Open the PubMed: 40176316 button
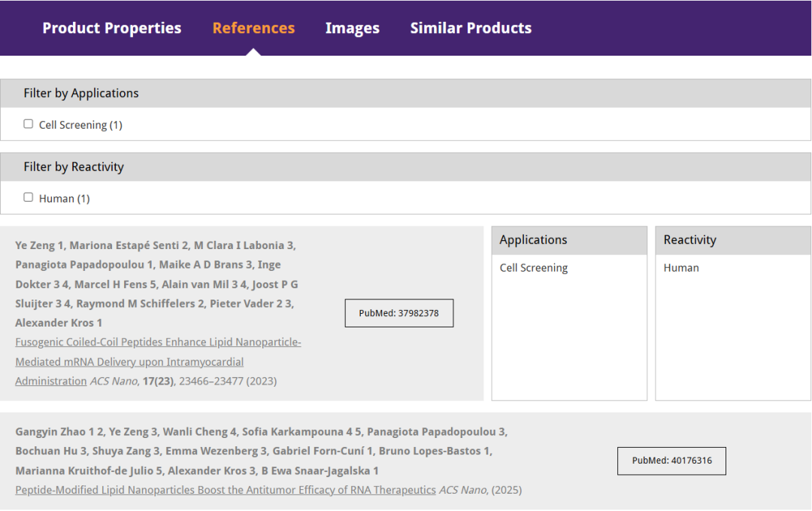Image resolution: width=812 pixels, height=511 pixels. (671, 461)
